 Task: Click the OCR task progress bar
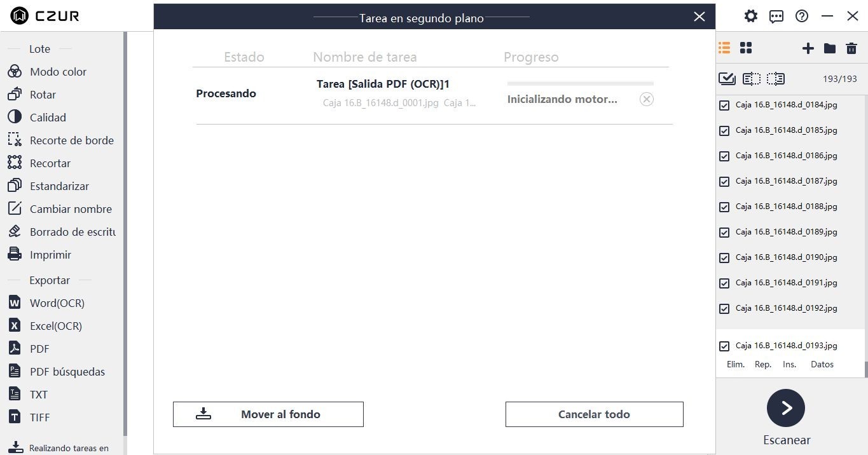[x=580, y=84]
